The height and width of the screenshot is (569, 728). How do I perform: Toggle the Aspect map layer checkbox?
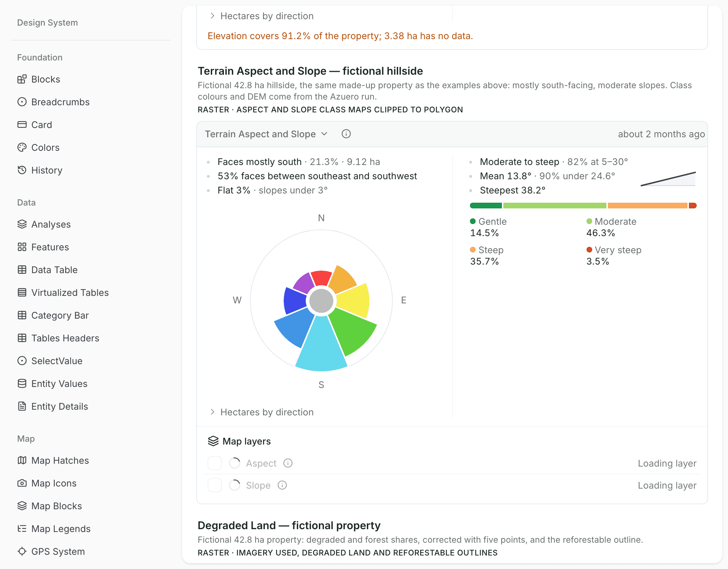(215, 463)
